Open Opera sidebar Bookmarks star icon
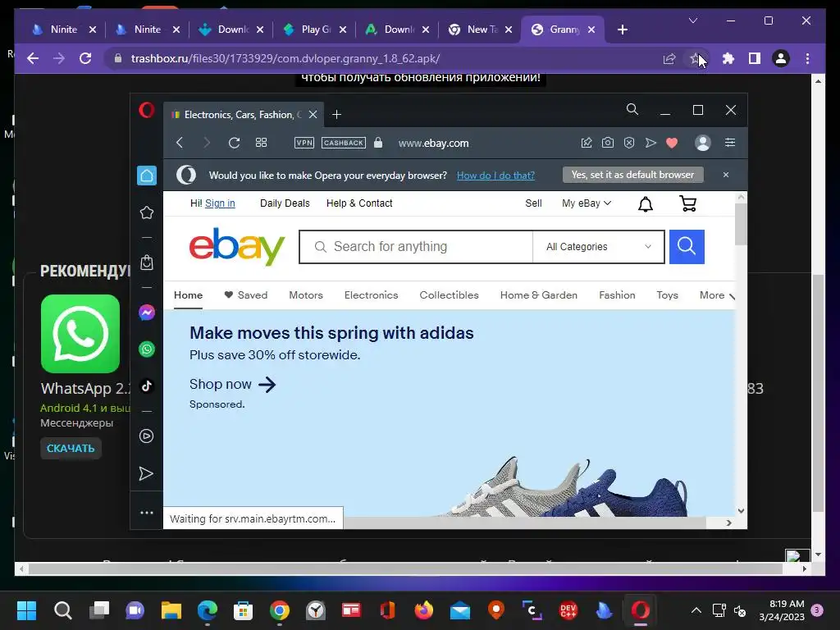The height and width of the screenshot is (630, 840). pyautogui.click(x=147, y=212)
